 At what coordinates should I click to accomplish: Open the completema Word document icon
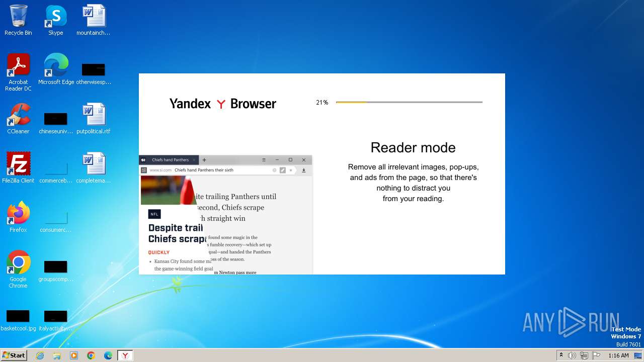coord(94,168)
